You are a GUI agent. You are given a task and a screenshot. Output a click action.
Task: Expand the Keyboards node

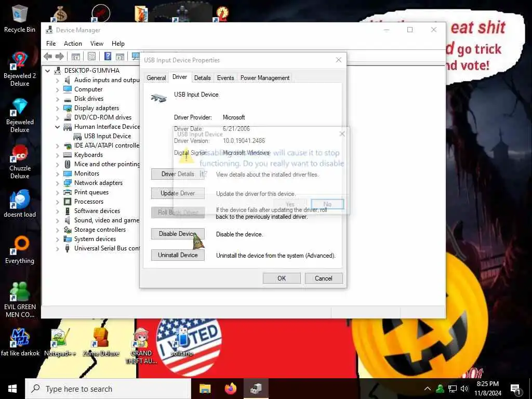tap(57, 155)
